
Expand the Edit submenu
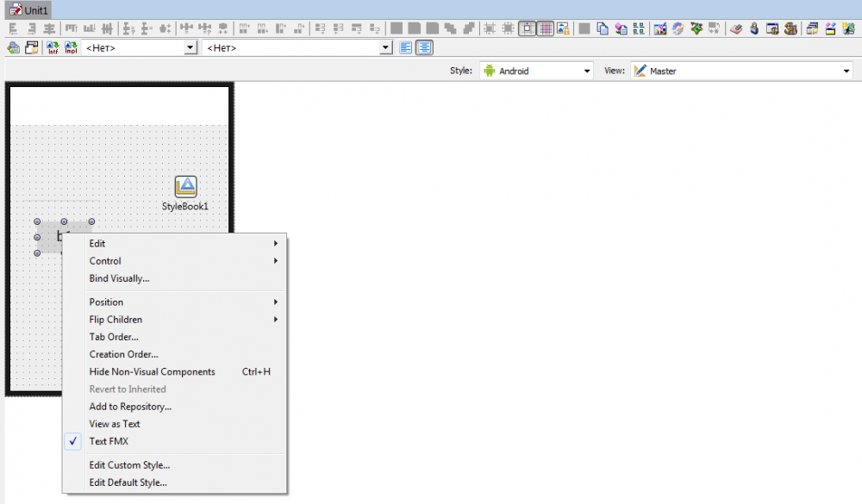(x=175, y=244)
